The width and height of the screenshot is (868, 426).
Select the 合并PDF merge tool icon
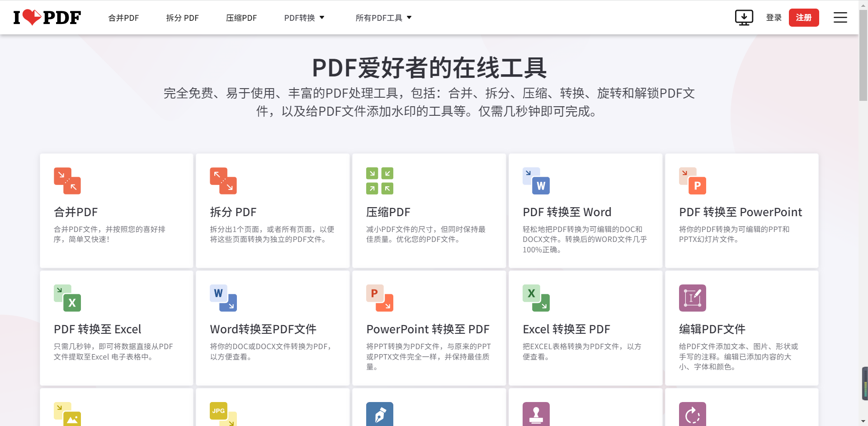[67, 180]
